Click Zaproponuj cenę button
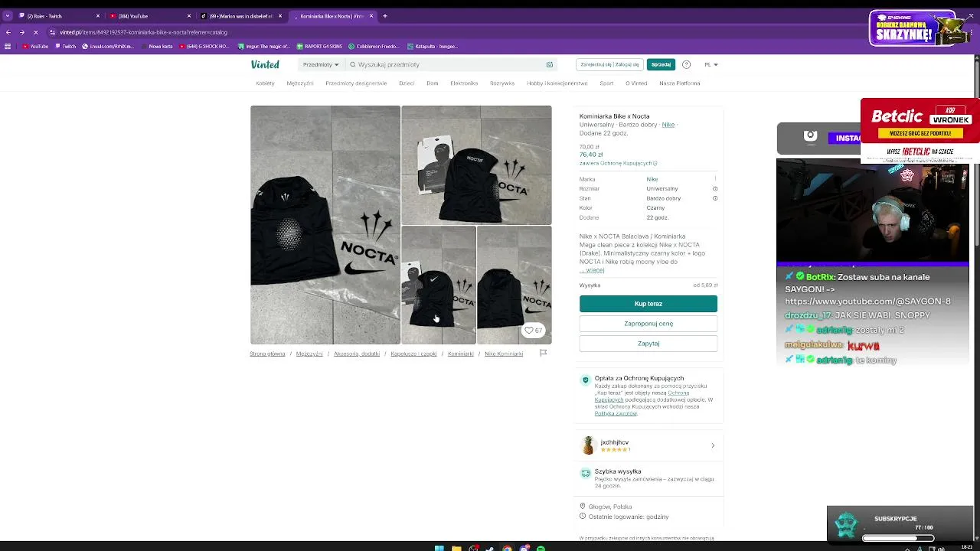The height and width of the screenshot is (551, 980). (648, 324)
